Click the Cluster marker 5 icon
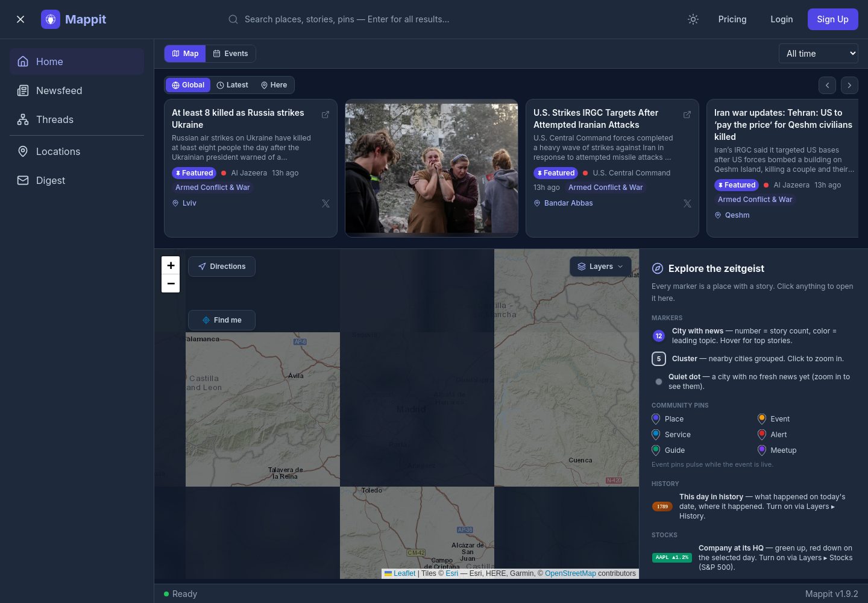The width and height of the screenshot is (868, 603). tap(659, 359)
